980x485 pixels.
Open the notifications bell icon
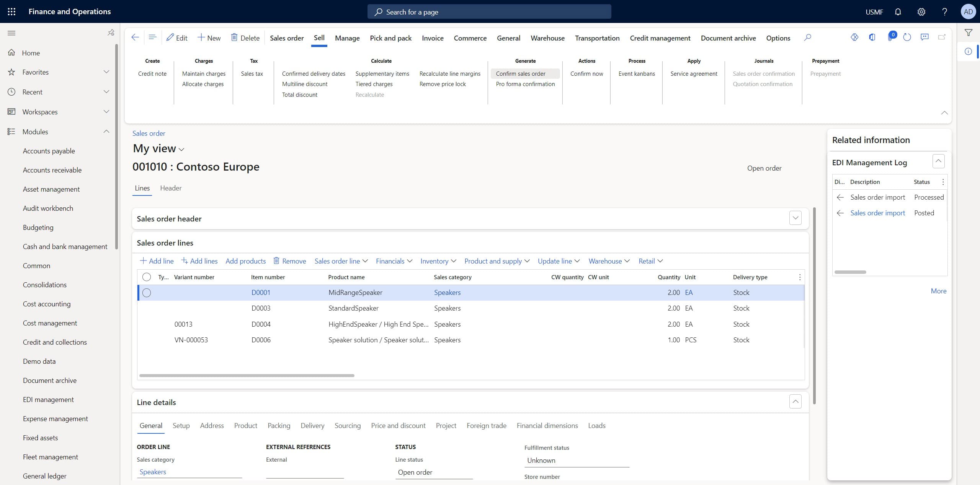tap(898, 12)
